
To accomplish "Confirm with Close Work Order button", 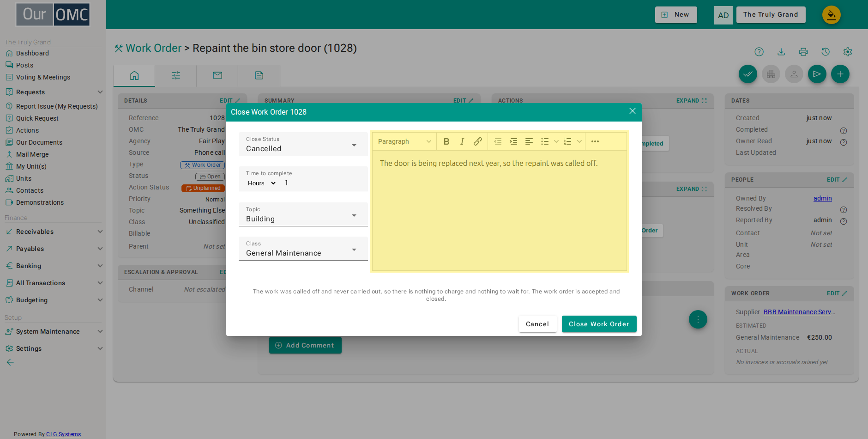I will [599, 324].
